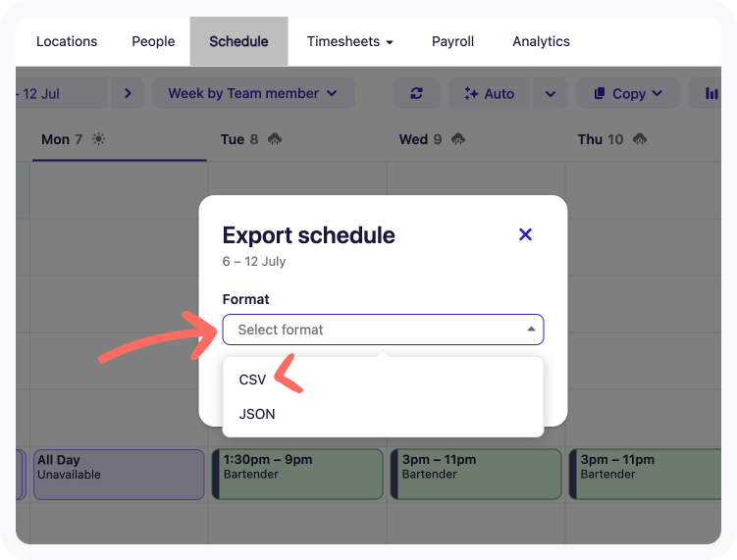The width and height of the screenshot is (737, 560).
Task: Open Monday's All Day Unavailable block
Action: tap(119, 474)
